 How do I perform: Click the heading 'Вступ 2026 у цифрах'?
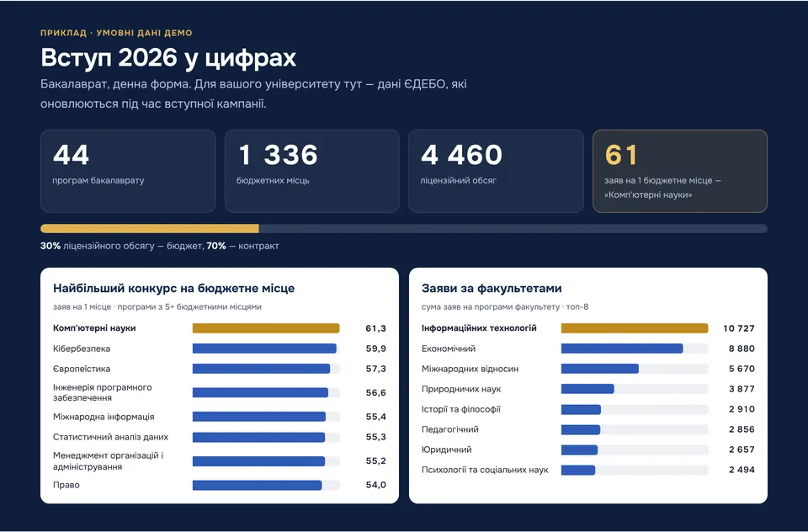coord(168,57)
